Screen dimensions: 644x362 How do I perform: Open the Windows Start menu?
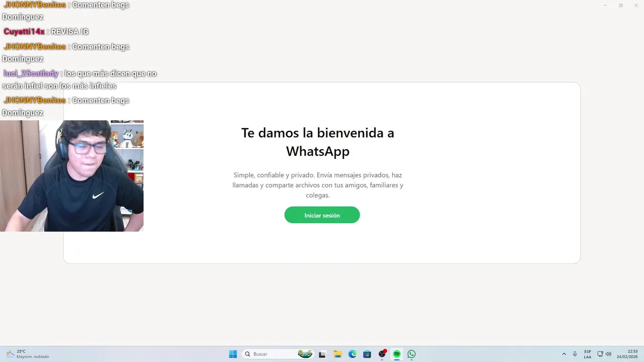click(233, 354)
